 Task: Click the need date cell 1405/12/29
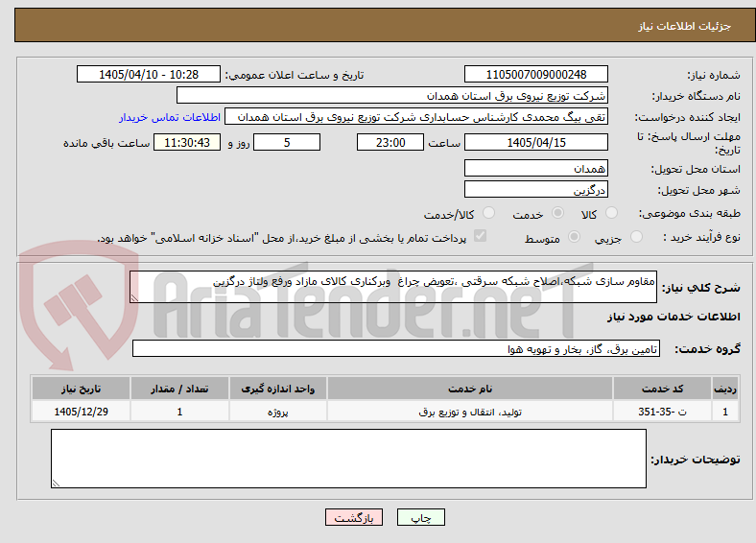(81, 412)
